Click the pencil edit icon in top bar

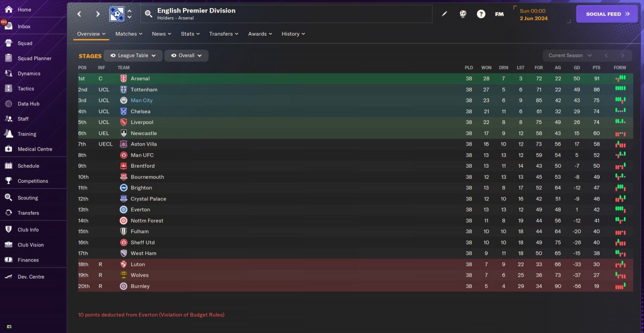click(444, 14)
